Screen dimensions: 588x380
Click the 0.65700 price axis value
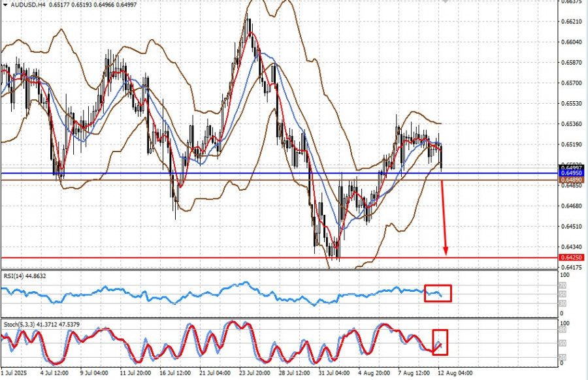pyautogui.click(x=572, y=83)
